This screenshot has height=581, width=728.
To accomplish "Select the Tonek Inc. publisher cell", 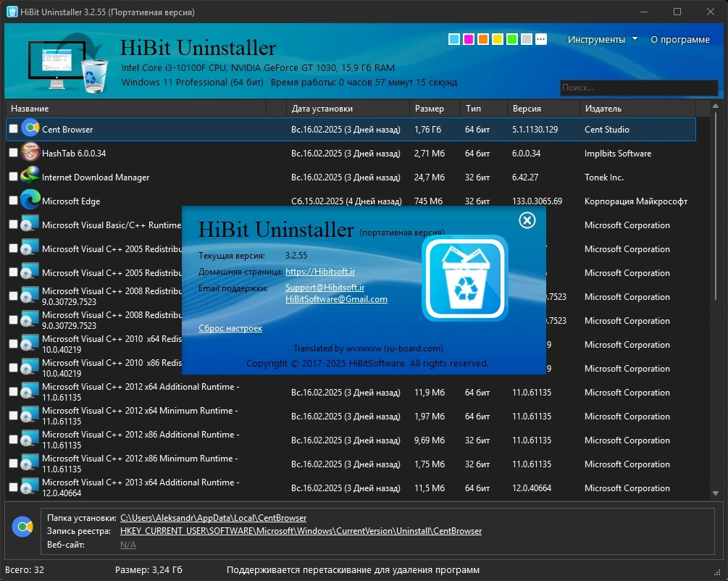I will pyautogui.click(x=603, y=177).
